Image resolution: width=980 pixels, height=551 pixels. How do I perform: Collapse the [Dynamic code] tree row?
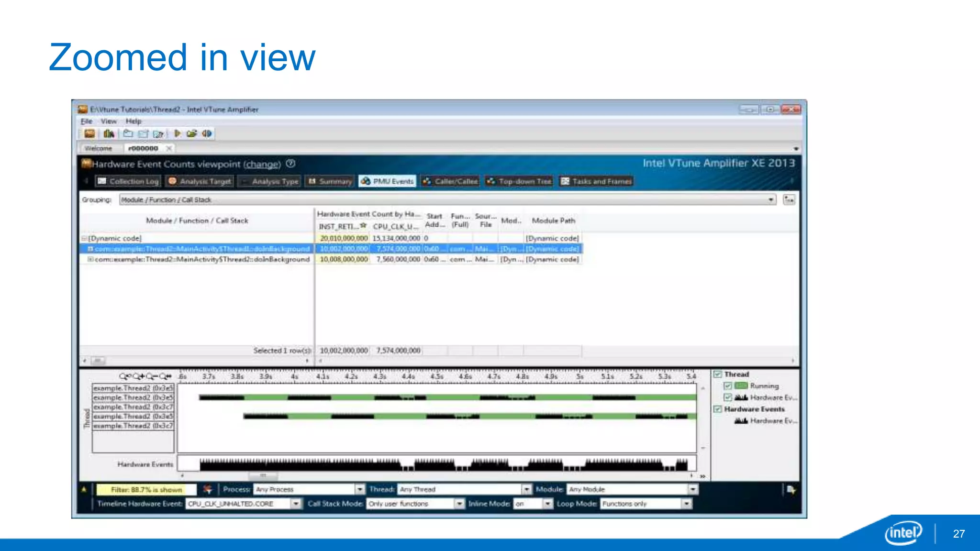[x=84, y=238]
